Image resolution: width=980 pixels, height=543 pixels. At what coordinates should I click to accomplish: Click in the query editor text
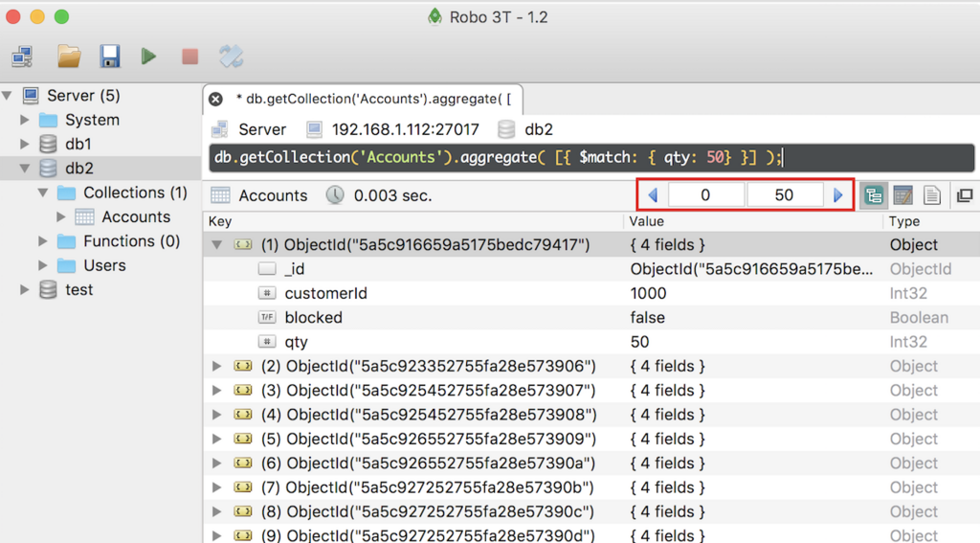[x=591, y=158]
